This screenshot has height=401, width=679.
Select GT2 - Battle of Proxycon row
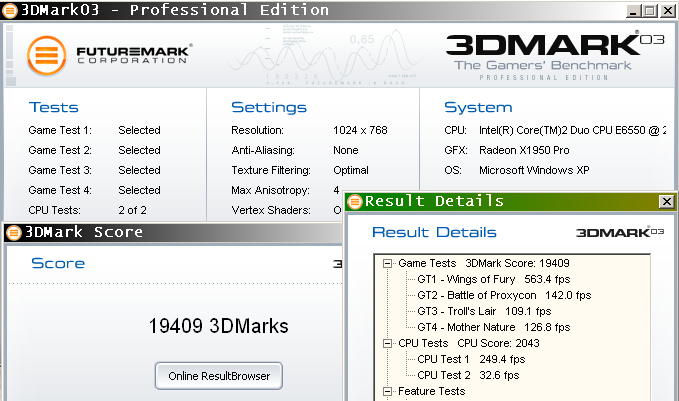[x=504, y=295]
